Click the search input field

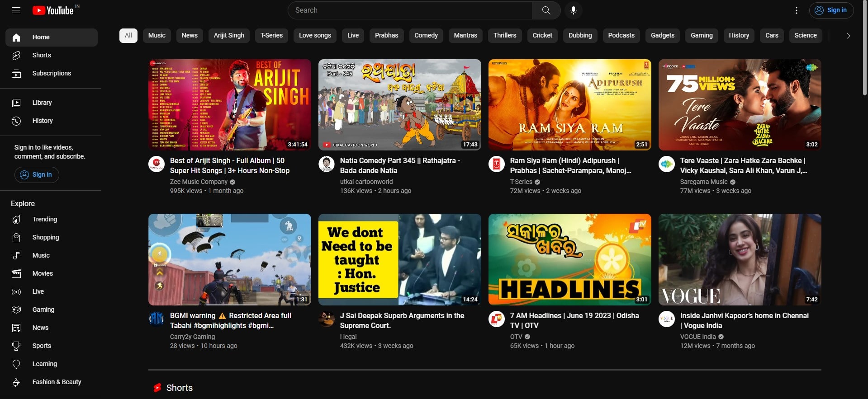410,10
